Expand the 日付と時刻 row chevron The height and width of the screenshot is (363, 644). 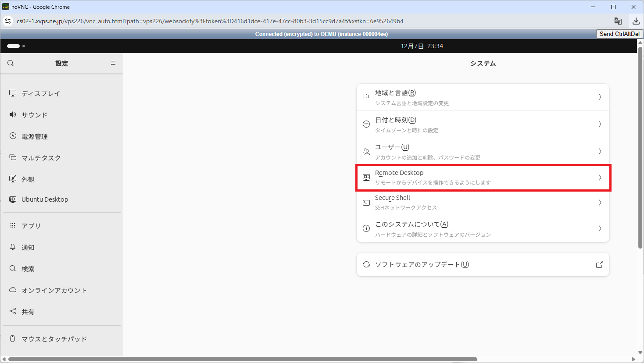click(600, 125)
